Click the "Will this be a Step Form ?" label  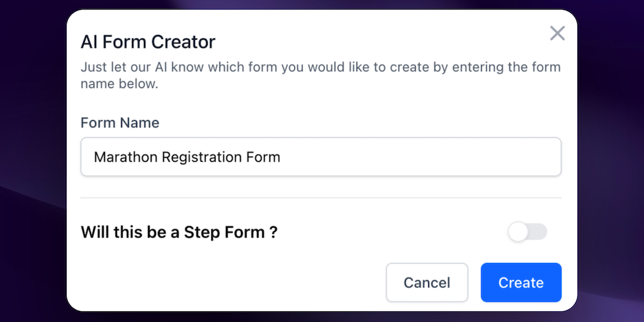click(x=179, y=232)
